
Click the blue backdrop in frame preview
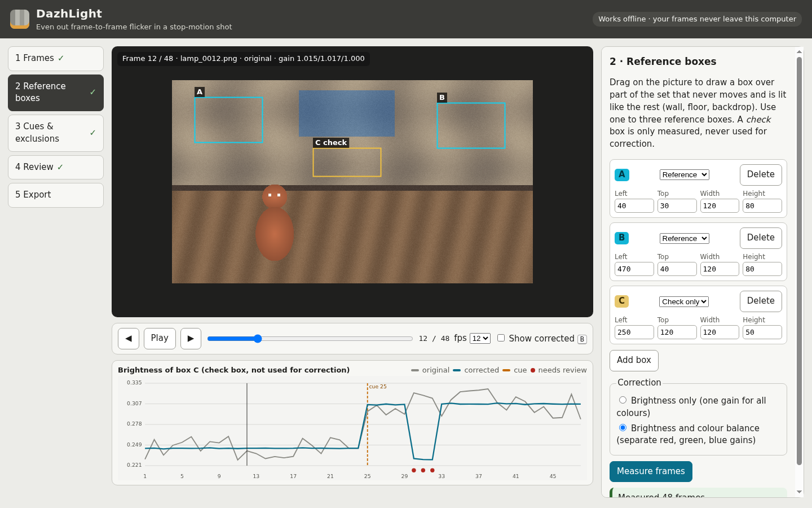coord(347,113)
